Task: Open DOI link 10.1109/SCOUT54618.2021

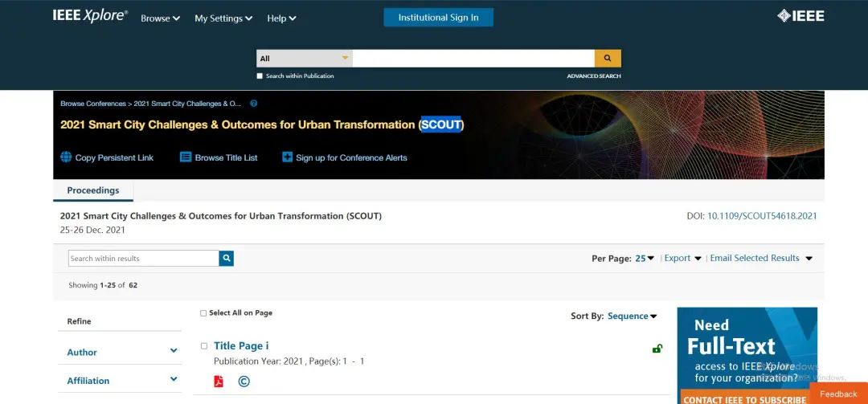Action: pos(762,216)
